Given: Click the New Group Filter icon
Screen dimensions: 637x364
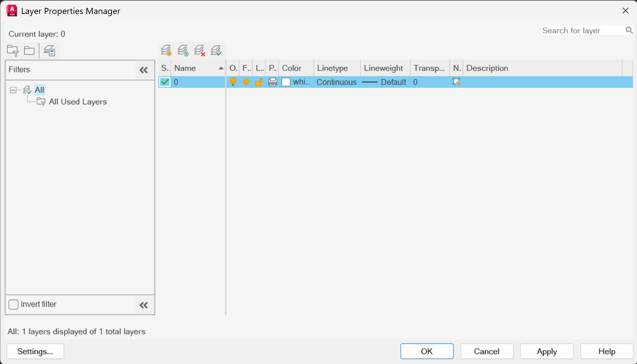Looking at the screenshot, I should pyautogui.click(x=29, y=51).
